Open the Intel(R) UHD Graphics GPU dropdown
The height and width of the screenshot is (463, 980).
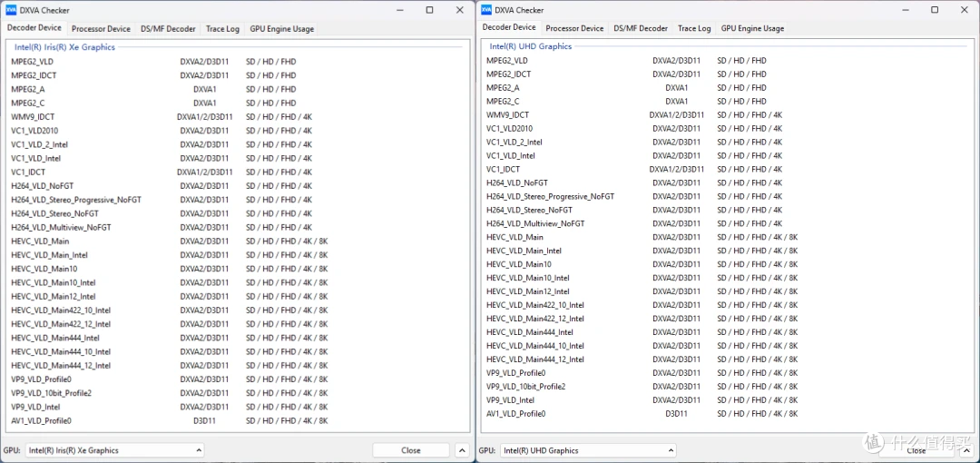[x=588, y=450]
